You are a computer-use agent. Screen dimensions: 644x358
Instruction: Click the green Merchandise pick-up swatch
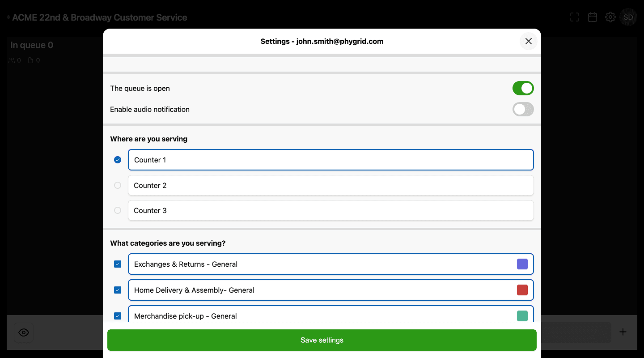pos(522,316)
